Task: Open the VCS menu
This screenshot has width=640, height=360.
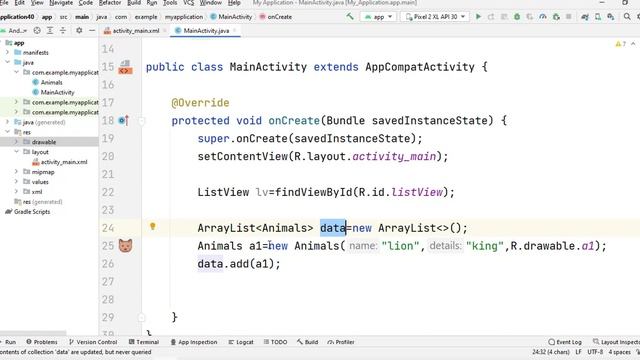Action: (188, 3)
